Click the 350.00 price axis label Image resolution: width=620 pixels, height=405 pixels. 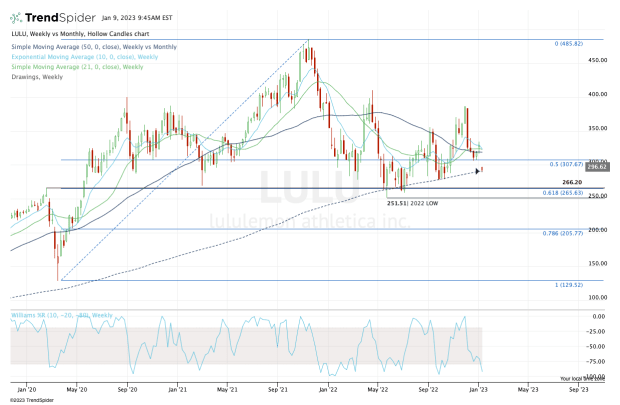pyautogui.click(x=597, y=128)
